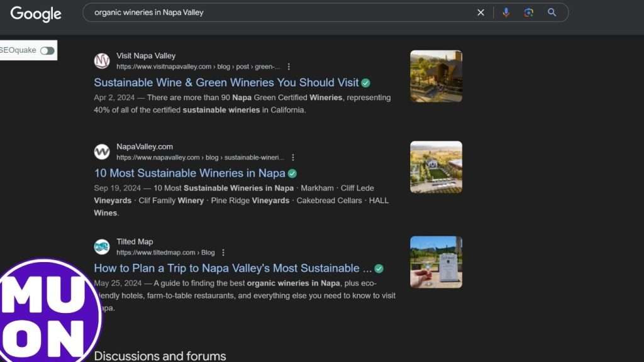Open NapaValley.com site favicon
Screen dimensions: 644x362
102,151
